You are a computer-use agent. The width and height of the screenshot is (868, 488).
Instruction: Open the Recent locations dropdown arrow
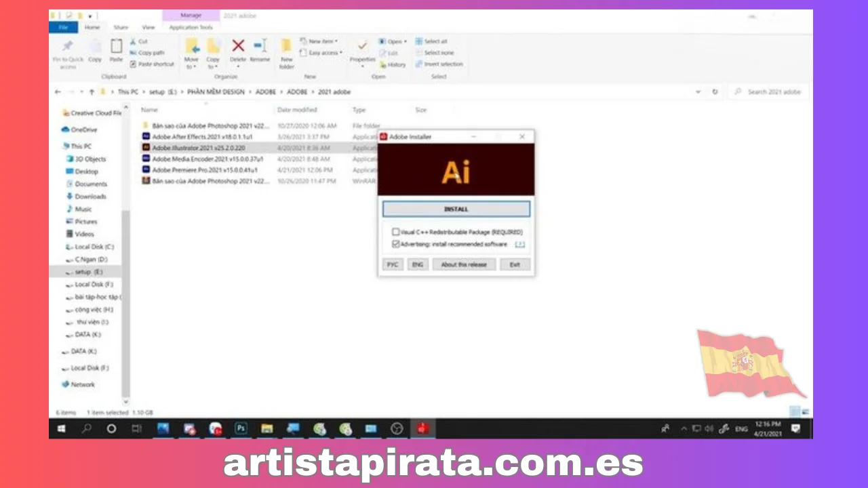[82, 91]
